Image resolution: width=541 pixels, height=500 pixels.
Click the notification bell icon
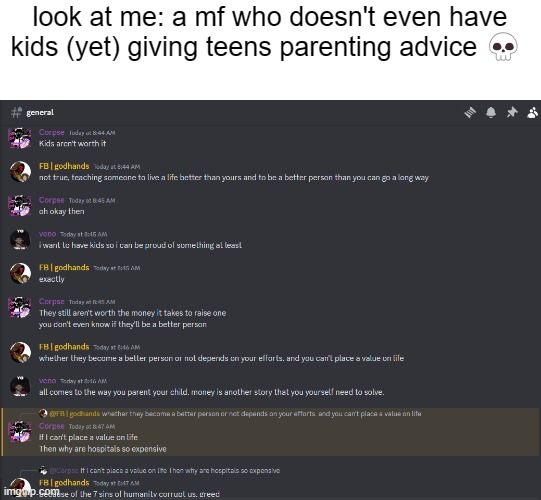pyautogui.click(x=491, y=112)
